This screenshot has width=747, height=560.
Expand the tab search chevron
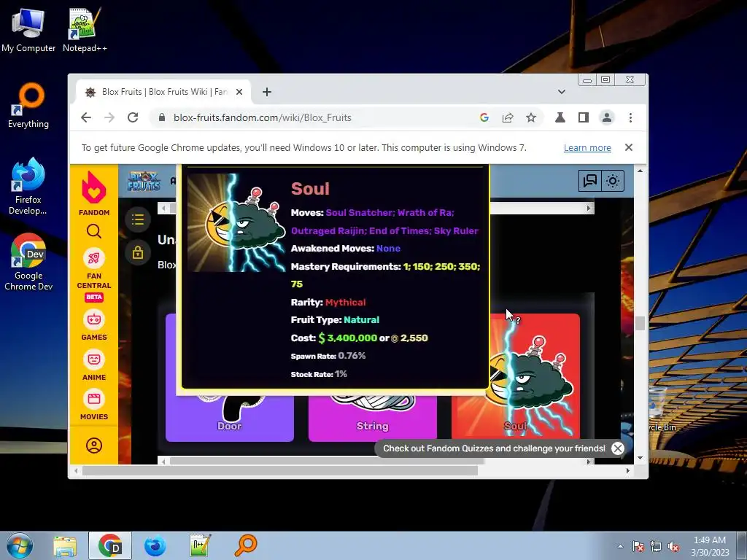[x=562, y=92]
